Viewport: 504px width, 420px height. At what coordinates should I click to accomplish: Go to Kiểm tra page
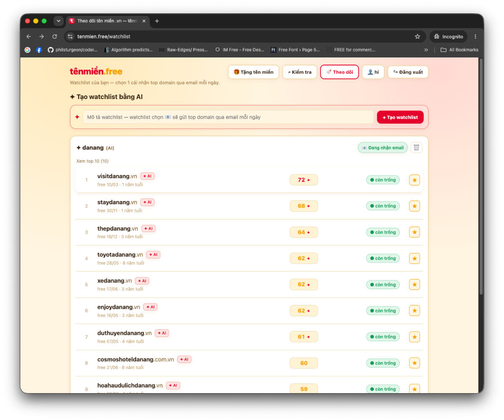300,72
